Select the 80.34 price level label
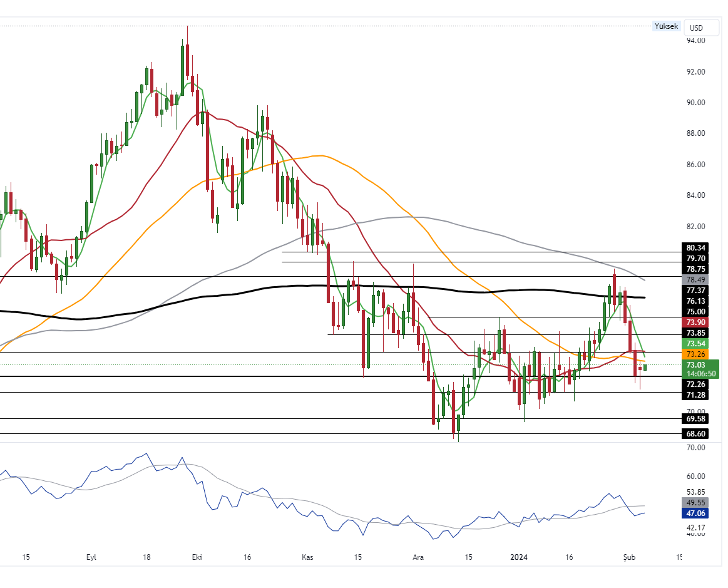This screenshot has width=728, height=588. pyautogui.click(x=696, y=248)
